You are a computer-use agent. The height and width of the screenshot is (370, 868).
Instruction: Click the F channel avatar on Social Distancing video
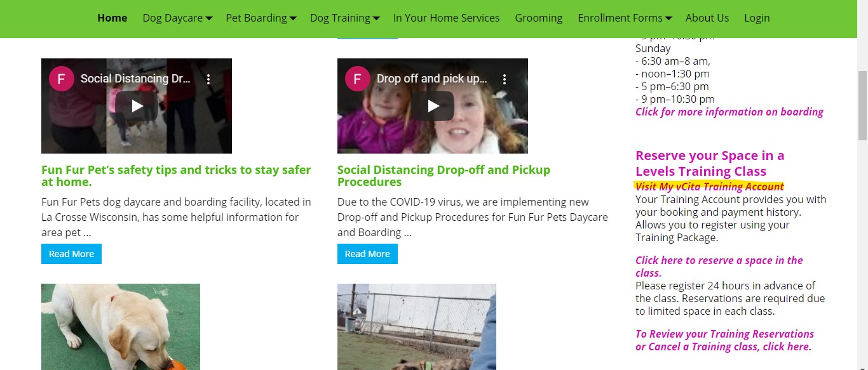[61, 79]
